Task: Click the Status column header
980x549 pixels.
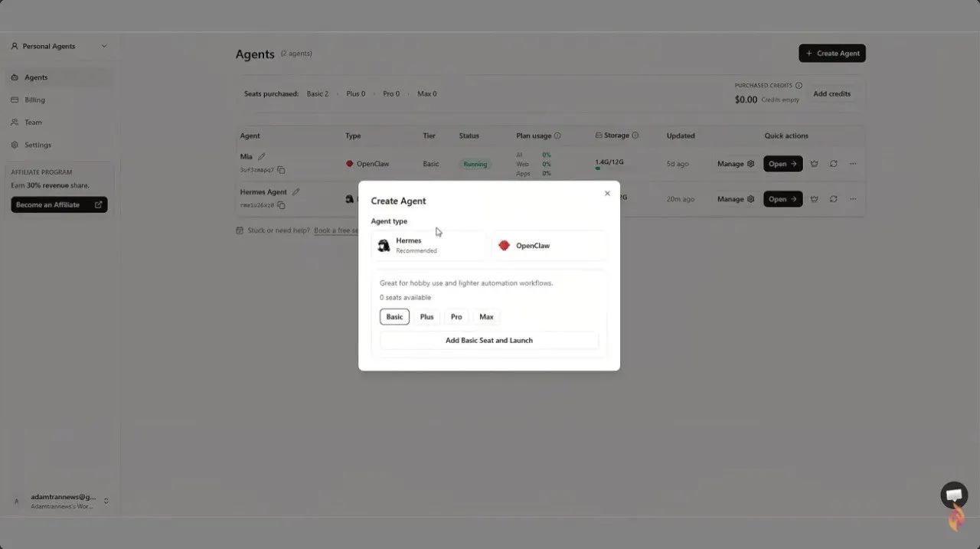Action: pos(469,136)
